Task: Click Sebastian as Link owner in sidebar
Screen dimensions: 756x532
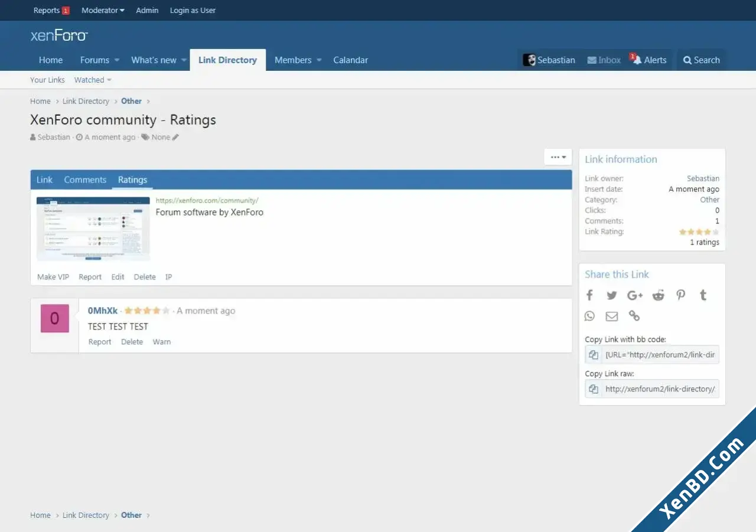Action: [x=703, y=178]
